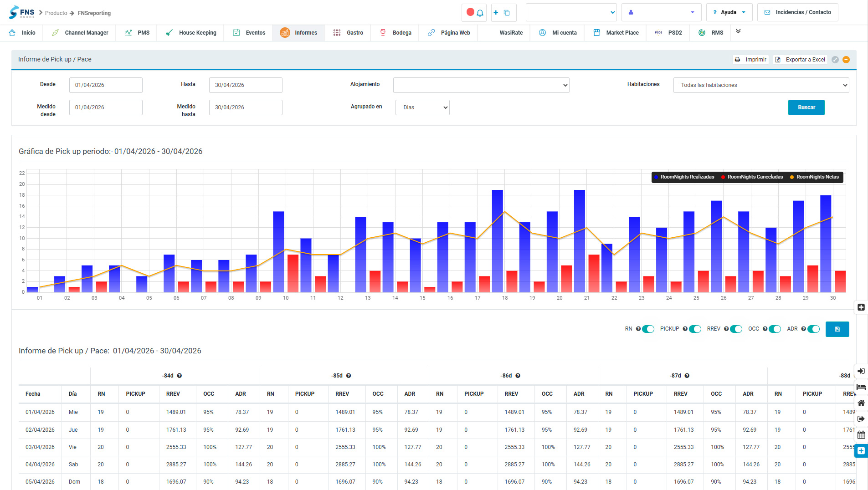Click RoomNights Canceladas legend red swatch
868x490 pixels.
pyautogui.click(x=723, y=177)
